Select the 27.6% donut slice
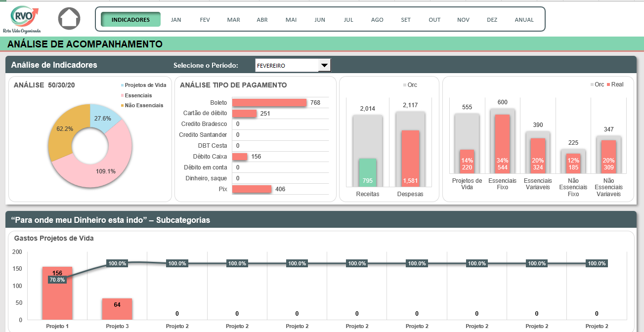The height and width of the screenshot is (332, 644). pyautogui.click(x=103, y=119)
